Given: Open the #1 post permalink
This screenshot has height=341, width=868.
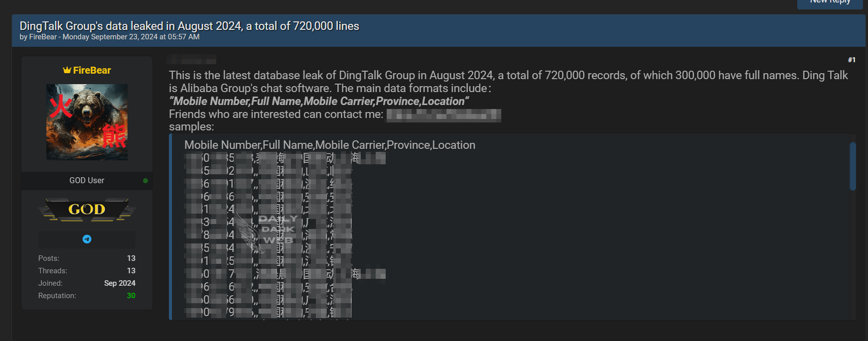Looking at the screenshot, I should [x=852, y=60].
